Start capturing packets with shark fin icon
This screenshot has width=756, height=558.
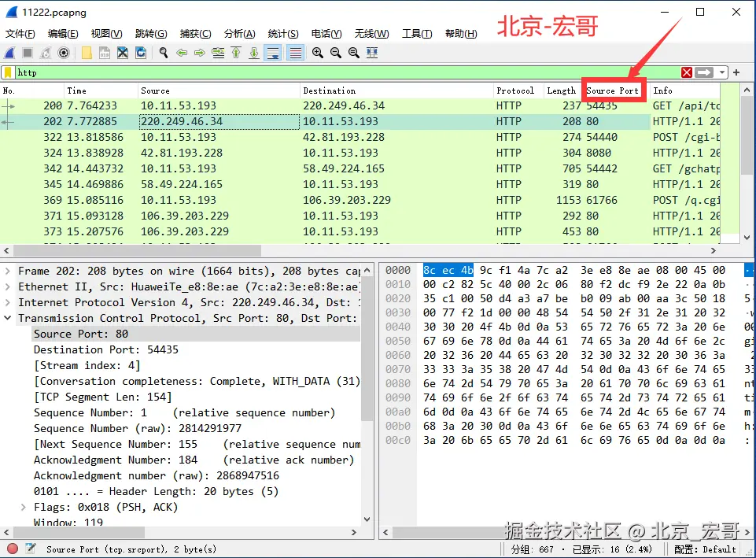[9, 53]
